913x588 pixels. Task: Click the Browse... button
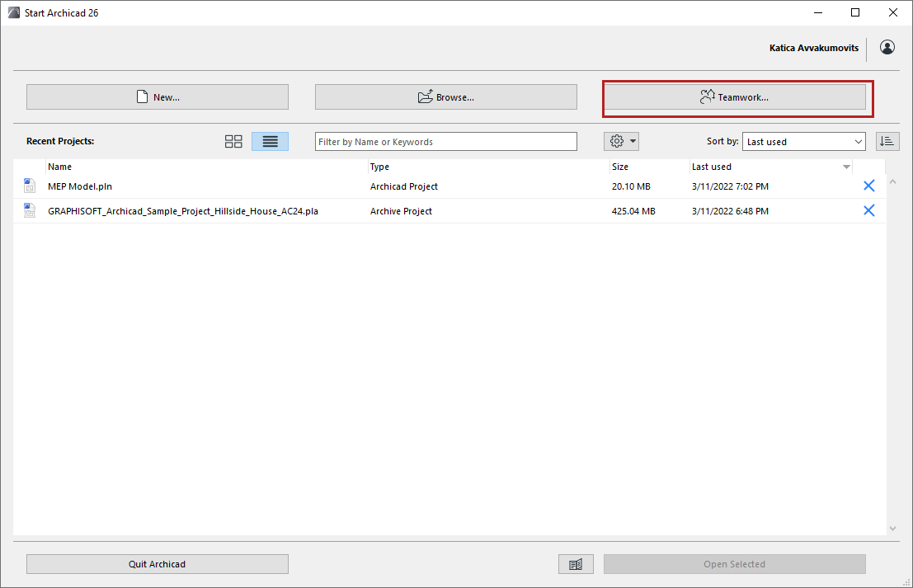446,97
